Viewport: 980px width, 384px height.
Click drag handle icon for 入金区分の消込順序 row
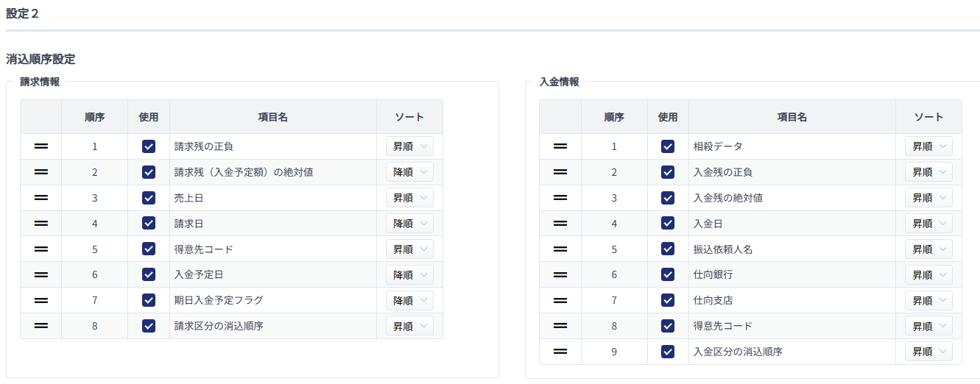click(560, 352)
